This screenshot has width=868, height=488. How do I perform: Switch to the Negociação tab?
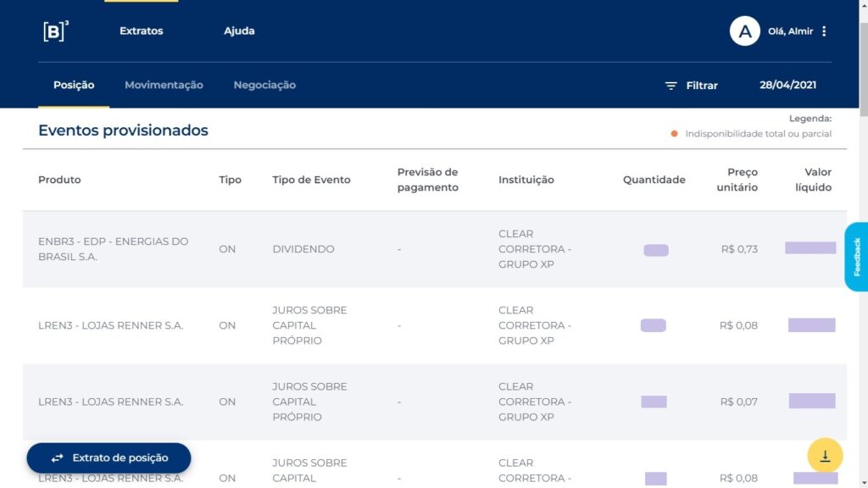point(264,85)
